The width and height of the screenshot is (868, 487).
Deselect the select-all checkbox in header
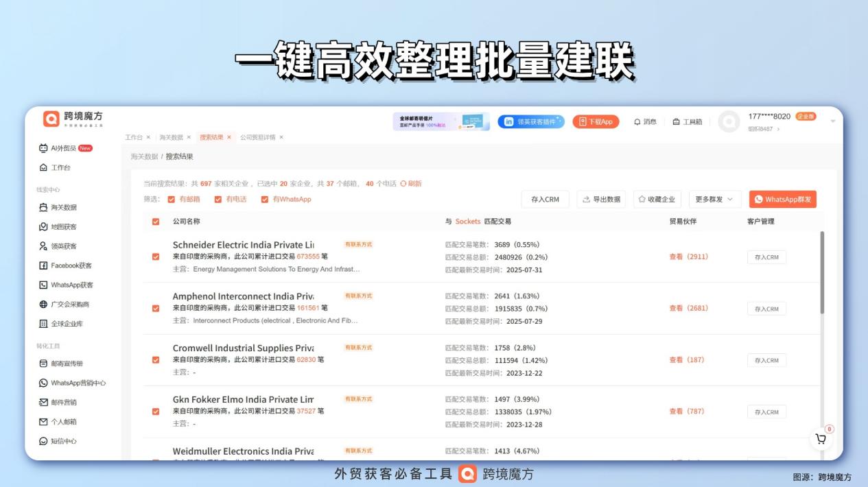155,223
